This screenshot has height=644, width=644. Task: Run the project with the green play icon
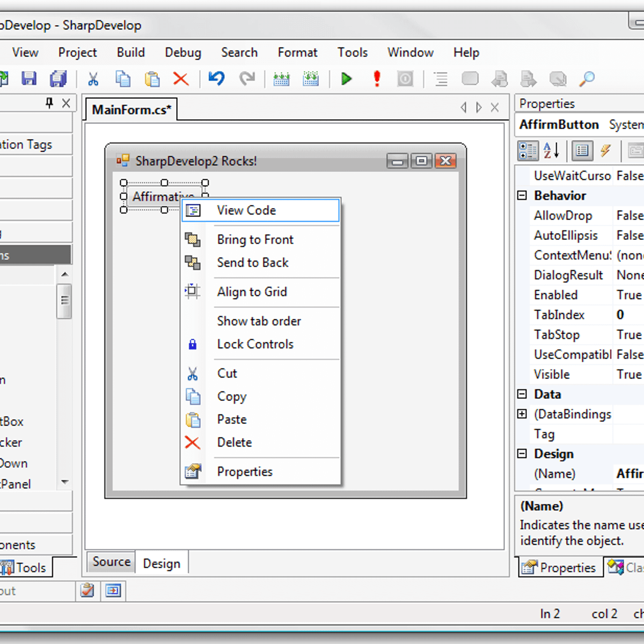[347, 79]
